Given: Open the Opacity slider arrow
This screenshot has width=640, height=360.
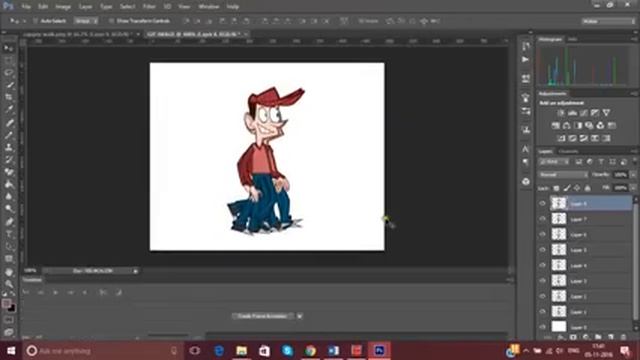Looking at the screenshot, I should (633, 175).
